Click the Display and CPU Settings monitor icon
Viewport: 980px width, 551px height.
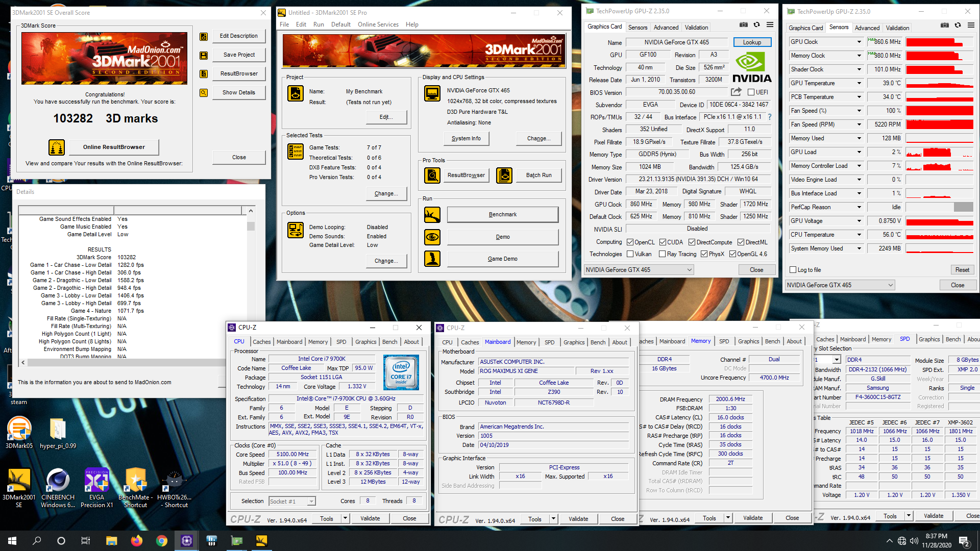[432, 93]
